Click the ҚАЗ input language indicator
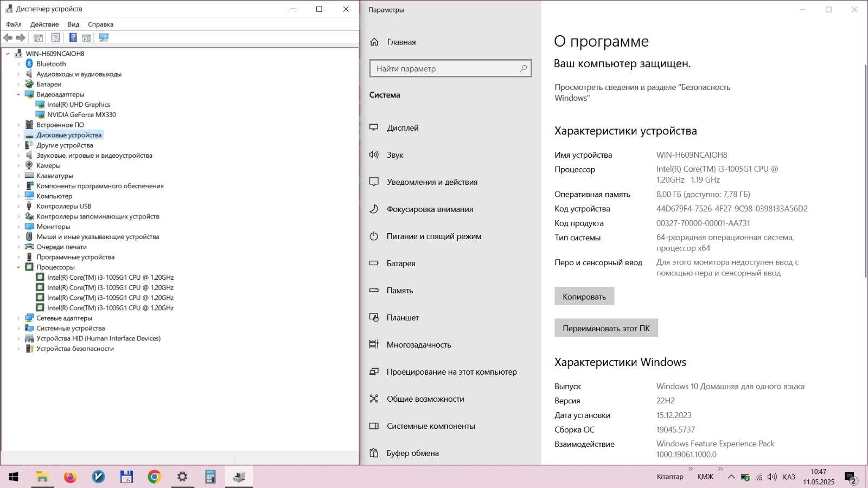This screenshot has height=488, width=868. [789, 477]
